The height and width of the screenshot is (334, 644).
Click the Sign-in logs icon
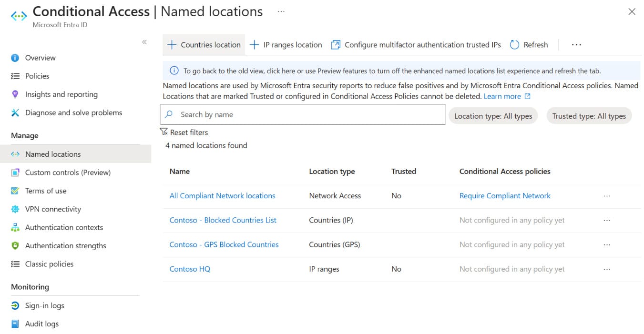[15, 306]
